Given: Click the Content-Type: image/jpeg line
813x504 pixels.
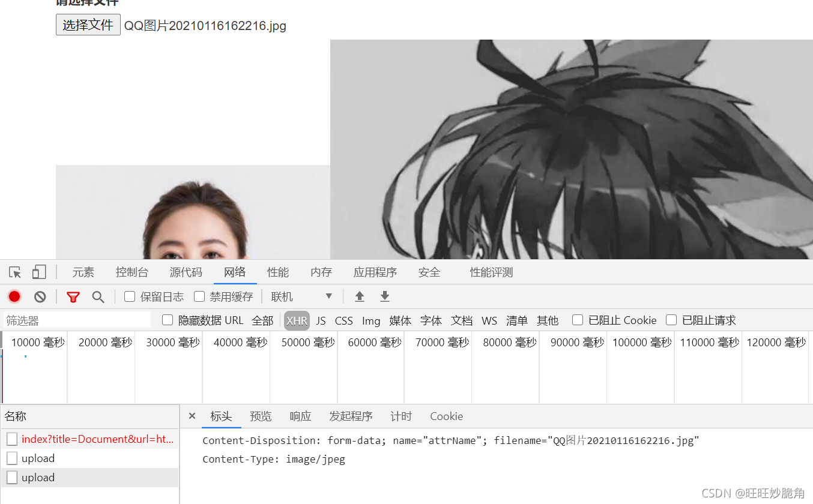Looking at the screenshot, I should click(274, 460).
